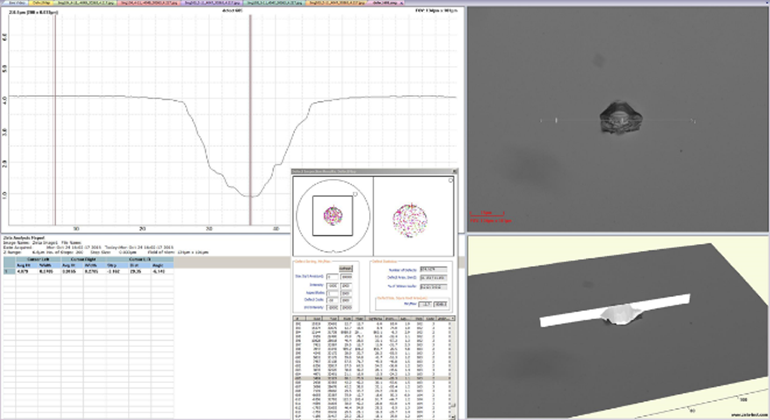Select row 1 header in analysis table
The width and height of the screenshot is (770, 420).
point(9,271)
